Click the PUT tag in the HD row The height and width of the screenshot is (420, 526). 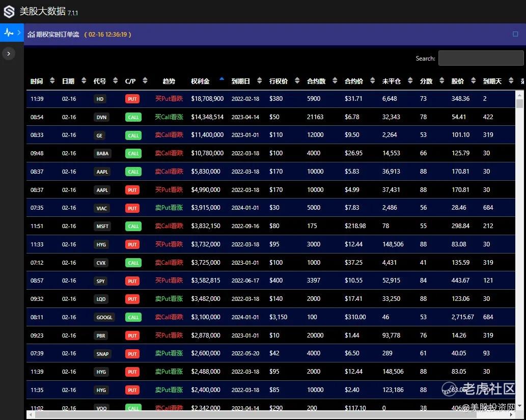coord(132,99)
